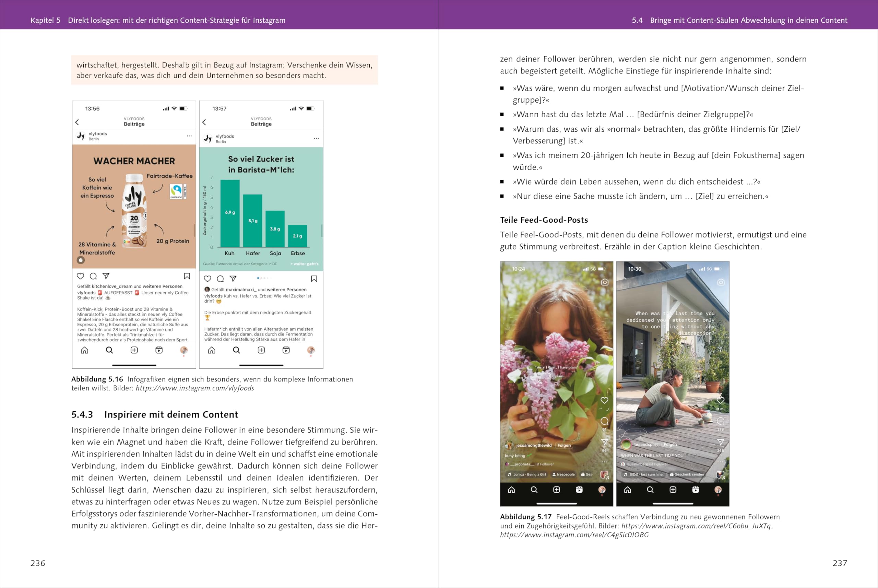Tap audio 'Jonica · Being a Girl'
This screenshot has height=588, width=878.
[x=527, y=474]
